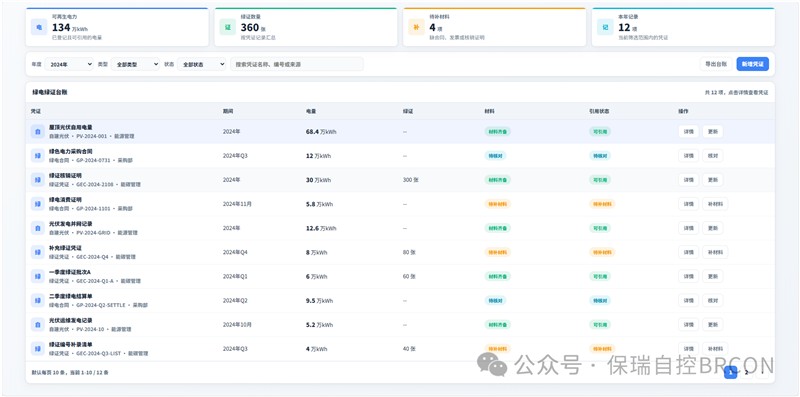The image size is (800, 397).
Task: Click the 2024年Q1 period cell
Action: [x=235, y=277]
